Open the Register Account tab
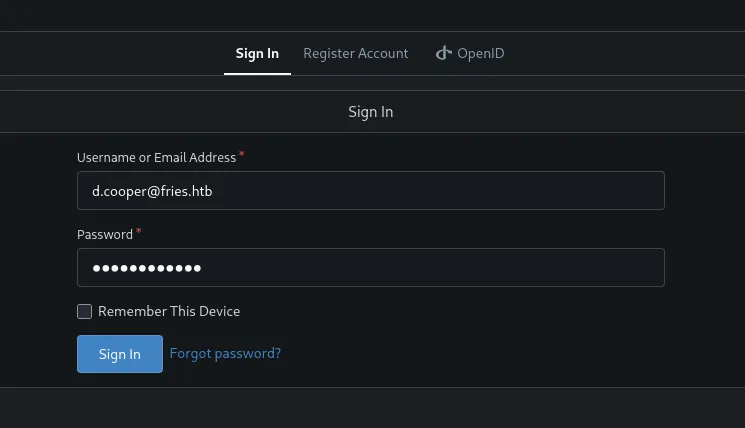Viewport: 745px width, 428px height. pos(356,53)
